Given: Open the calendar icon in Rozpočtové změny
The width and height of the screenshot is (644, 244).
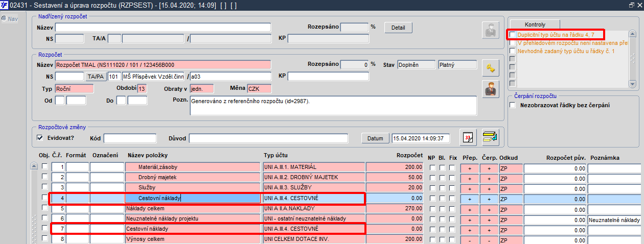Looking at the screenshot, I should pyautogui.click(x=468, y=138).
